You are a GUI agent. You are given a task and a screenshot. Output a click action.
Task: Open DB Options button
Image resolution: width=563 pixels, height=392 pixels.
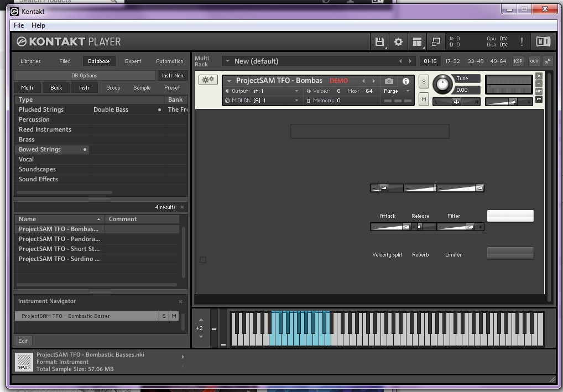click(x=85, y=75)
